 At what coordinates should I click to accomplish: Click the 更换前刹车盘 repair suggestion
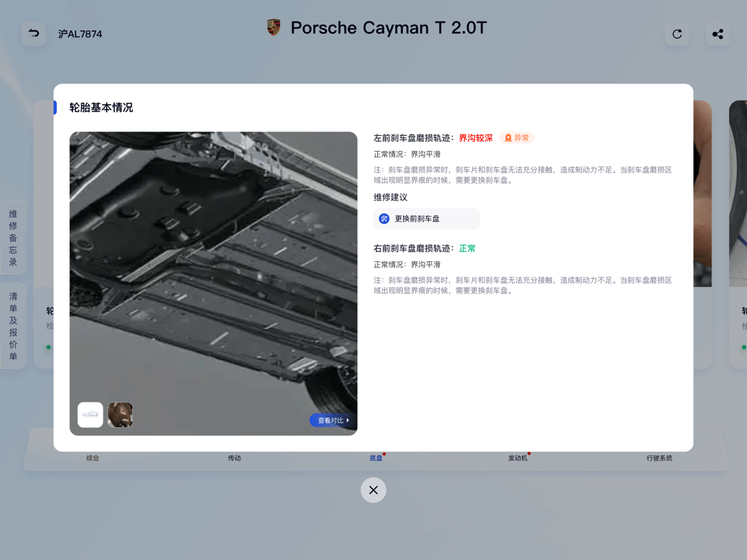click(x=427, y=219)
